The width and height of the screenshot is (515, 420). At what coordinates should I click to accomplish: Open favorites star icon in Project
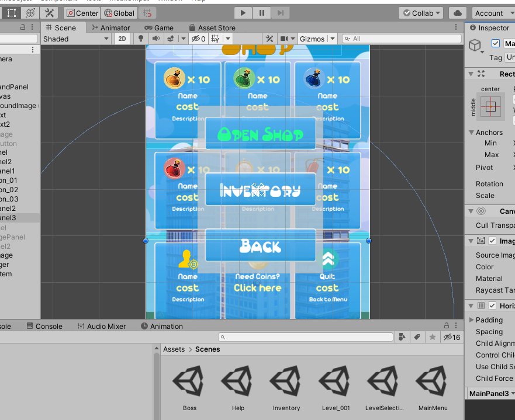click(x=433, y=337)
